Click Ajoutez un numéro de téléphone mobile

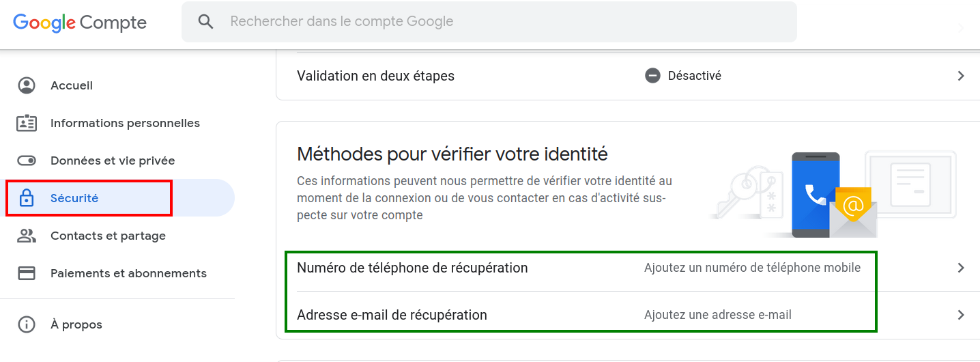click(x=752, y=268)
